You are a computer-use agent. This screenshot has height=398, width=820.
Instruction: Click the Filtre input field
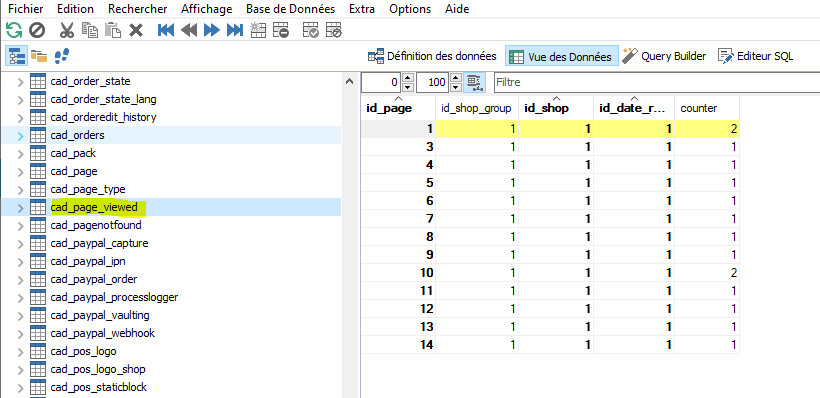656,82
